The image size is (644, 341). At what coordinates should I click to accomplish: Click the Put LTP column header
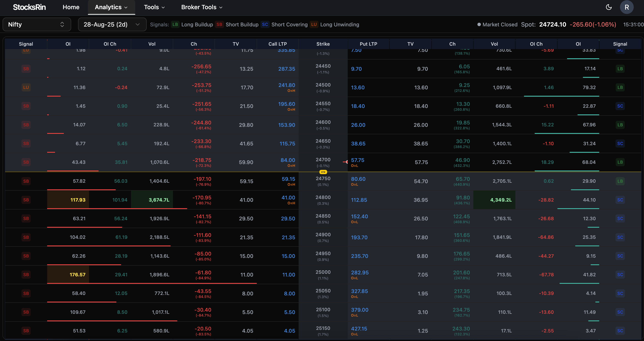368,44
